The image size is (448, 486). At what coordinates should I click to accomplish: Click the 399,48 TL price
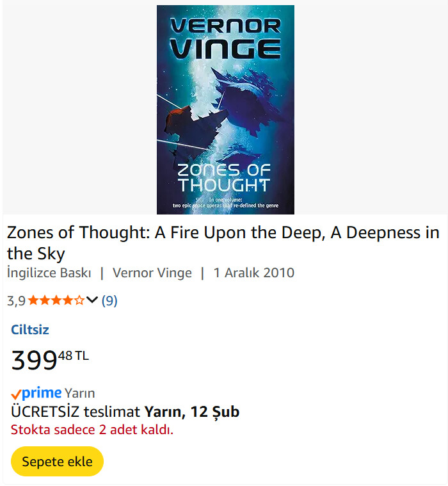(50, 360)
